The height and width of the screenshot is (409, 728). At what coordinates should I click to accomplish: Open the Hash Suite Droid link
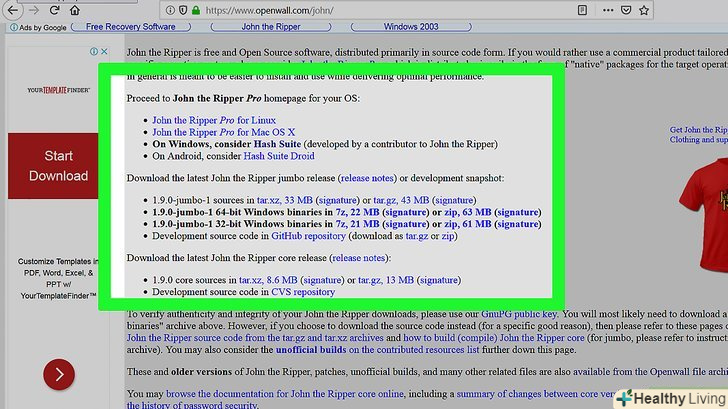tap(279, 156)
